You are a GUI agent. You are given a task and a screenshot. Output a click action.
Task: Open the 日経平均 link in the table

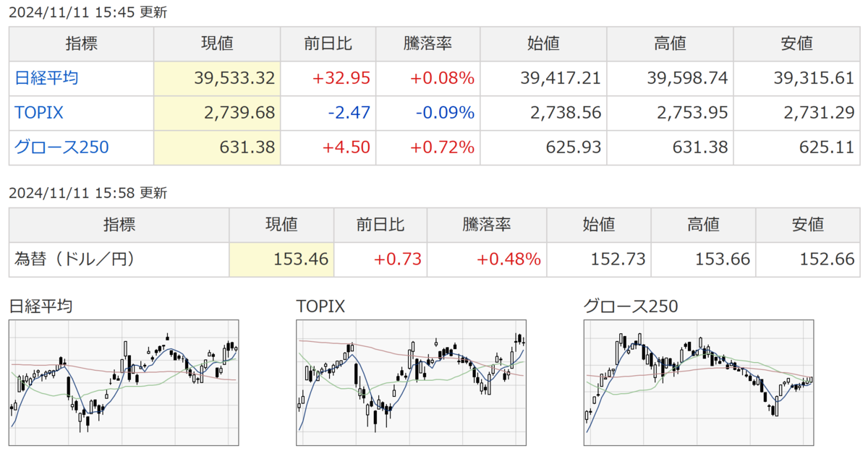coord(46,79)
